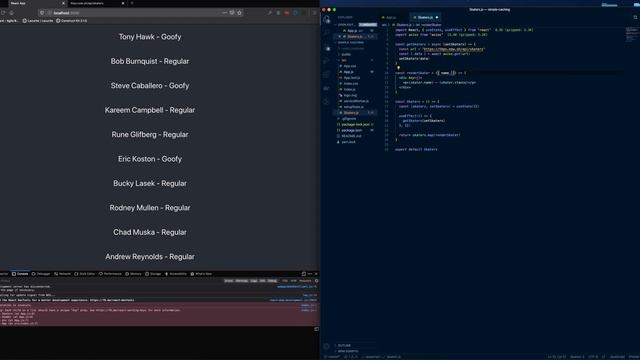Open the What's New tab in DevTools
This screenshot has height=360, width=640.
[201, 274]
